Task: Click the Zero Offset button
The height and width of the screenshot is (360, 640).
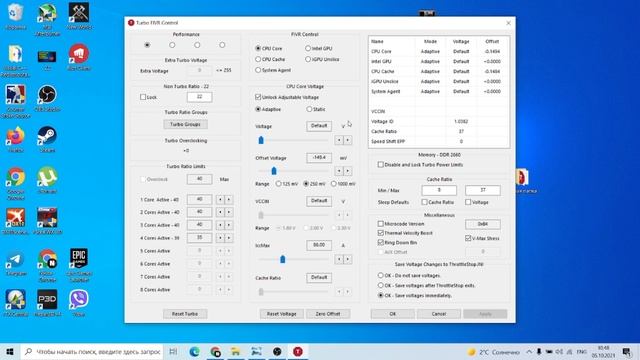Action: click(x=328, y=314)
